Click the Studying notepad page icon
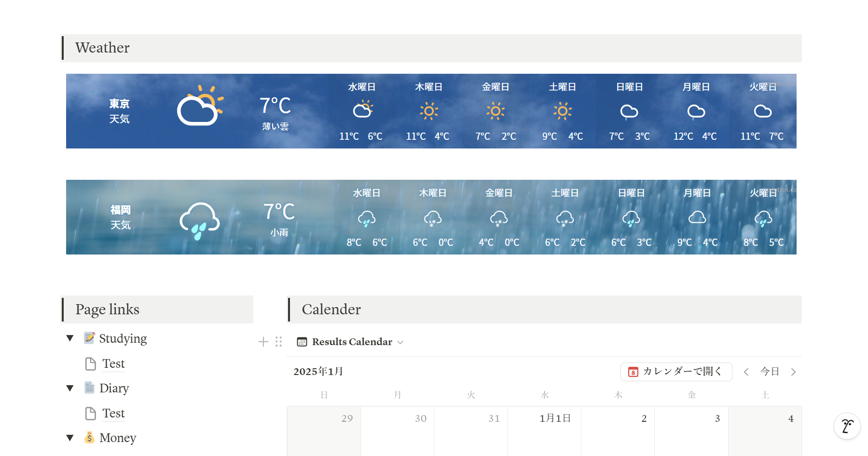This screenshot has height=456, width=868. [x=89, y=338]
